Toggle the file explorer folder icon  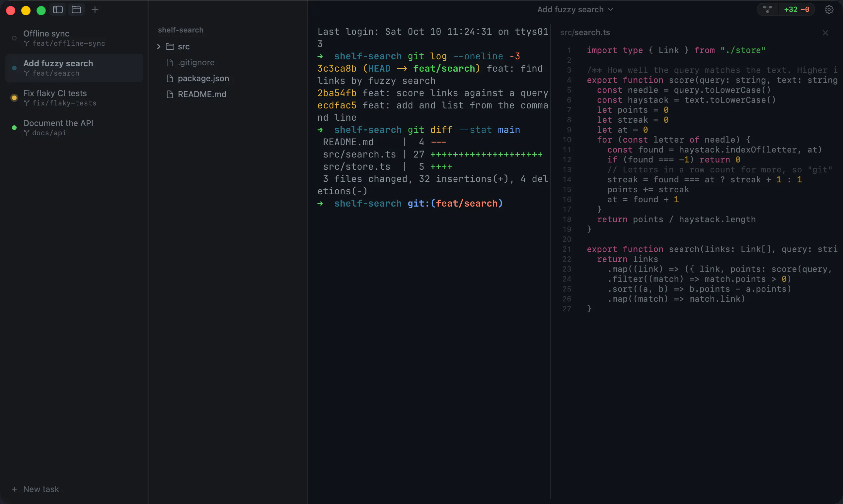coord(76,10)
